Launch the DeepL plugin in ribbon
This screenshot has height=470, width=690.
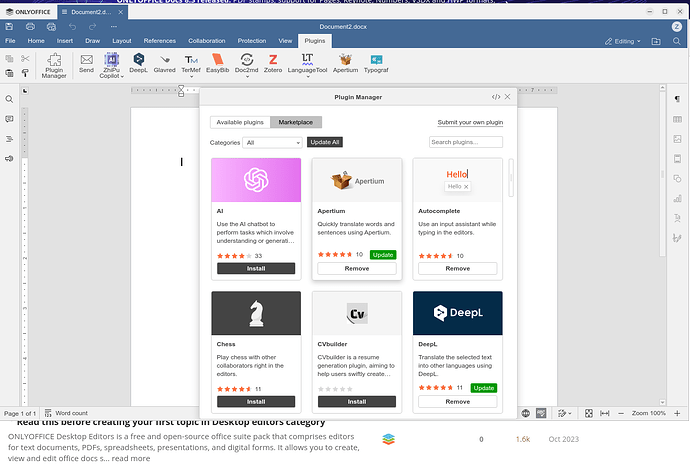(138, 63)
